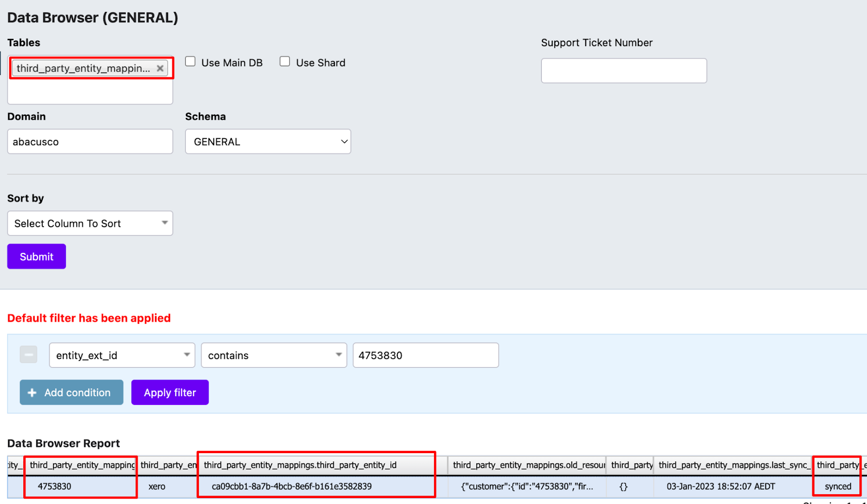Open the entity_ext_id field dropdown
Screen dimensions: 867x504
pos(122,356)
